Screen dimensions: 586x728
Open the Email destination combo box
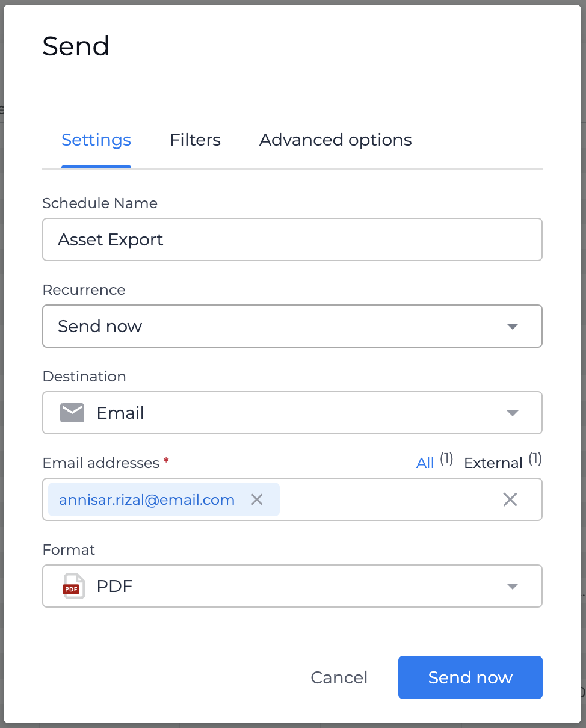coord(292,413)
